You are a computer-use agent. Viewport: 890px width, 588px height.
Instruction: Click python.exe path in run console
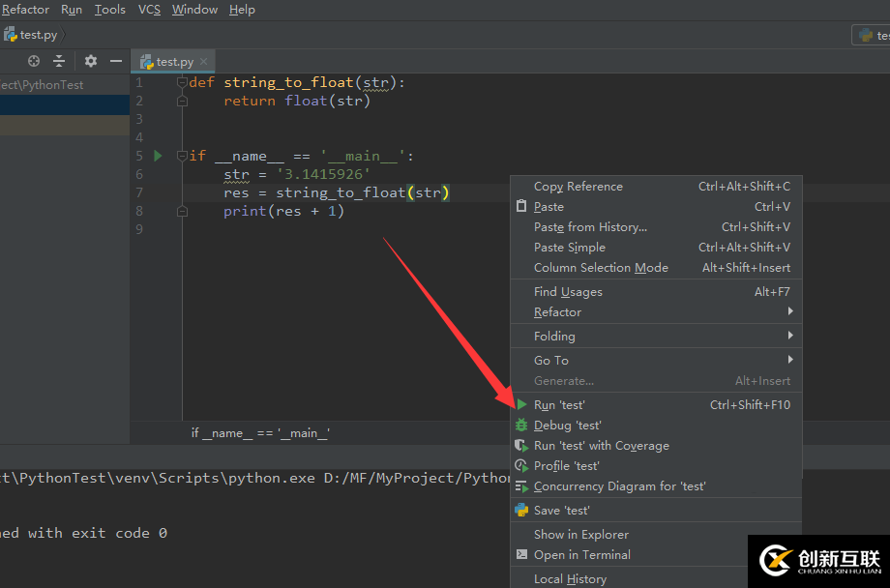(158, 478)
